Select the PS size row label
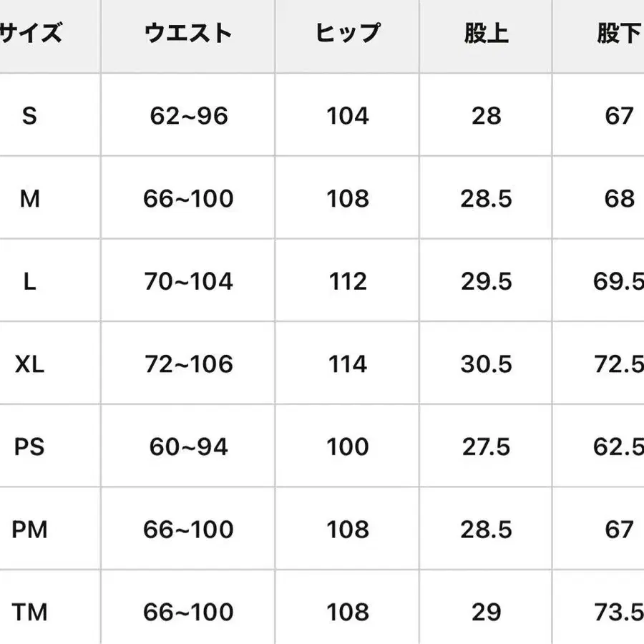This screenshot has height=644, width=644. click(x=29, y=447)
